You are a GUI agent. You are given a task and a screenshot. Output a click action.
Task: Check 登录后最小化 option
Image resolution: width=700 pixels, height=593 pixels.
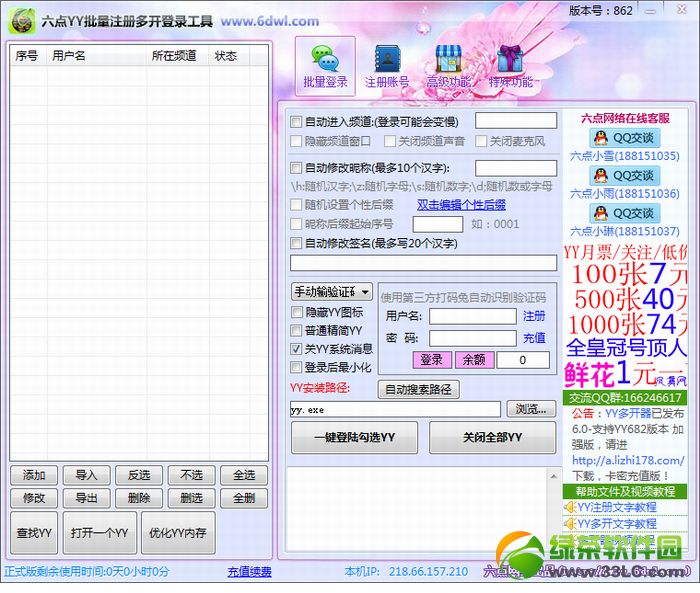[296, 367]
